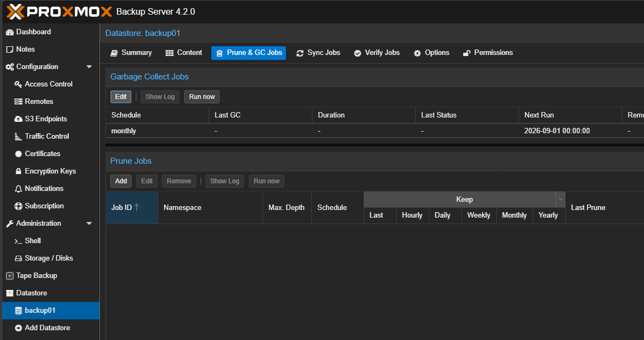
Task: Switch to the Options tab
Action: (432, 53)
